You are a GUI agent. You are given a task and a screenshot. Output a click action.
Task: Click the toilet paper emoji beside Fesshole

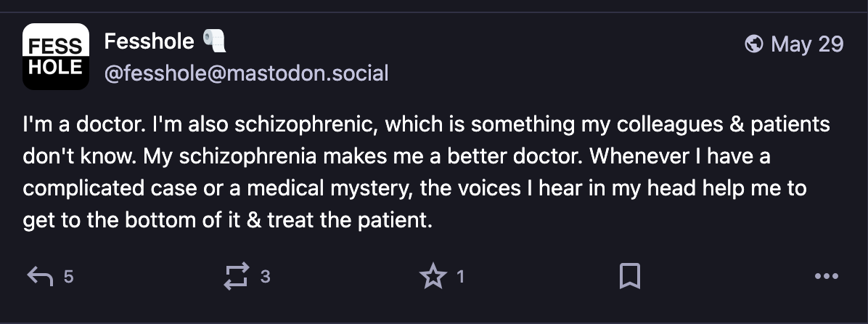[214, 41]
